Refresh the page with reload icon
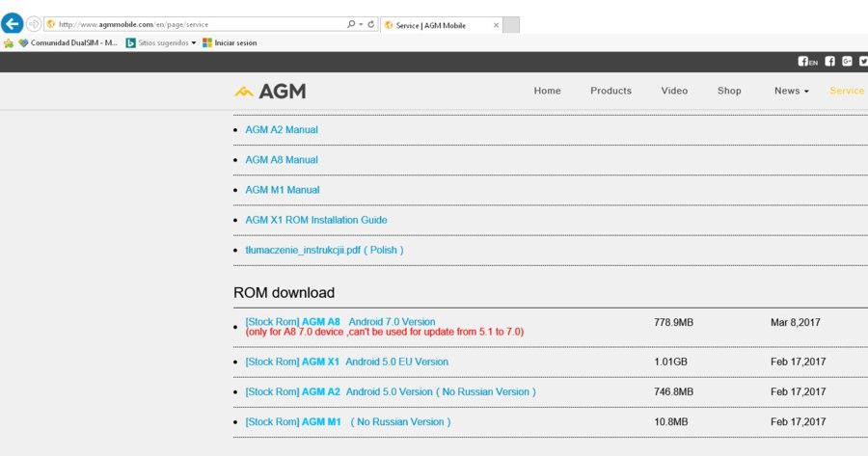This screenshot has width=868, height=456. click(x=371, y=24)
